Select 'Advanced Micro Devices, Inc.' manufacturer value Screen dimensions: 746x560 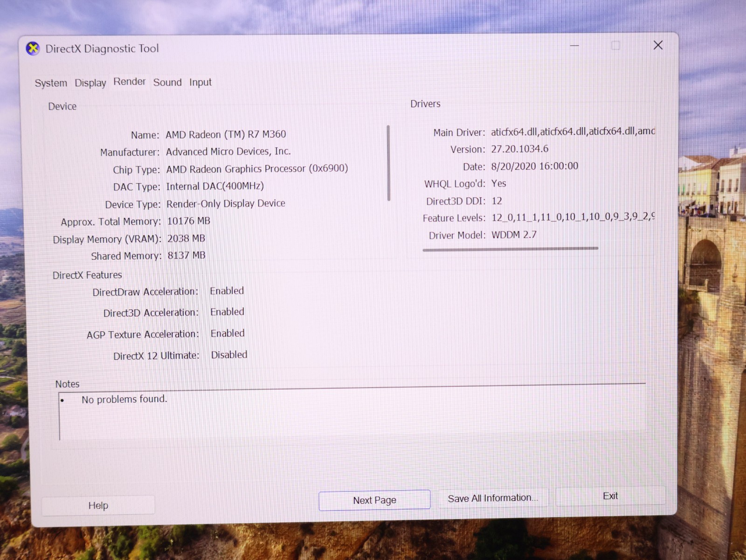[228, 152]
